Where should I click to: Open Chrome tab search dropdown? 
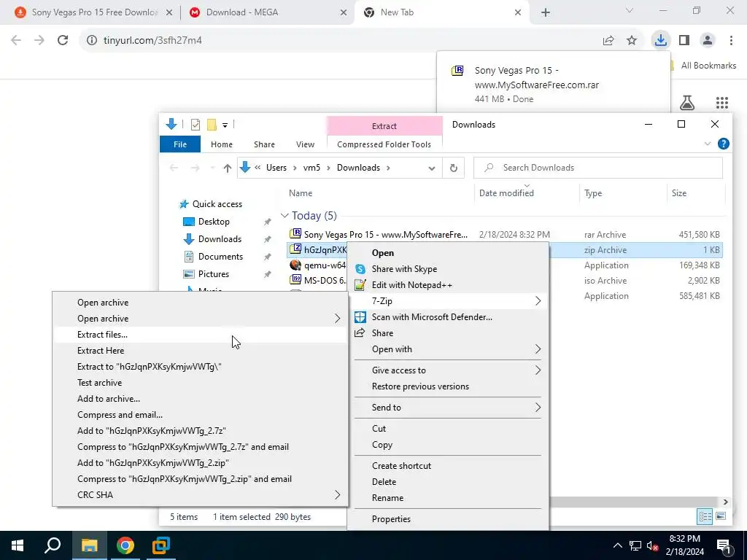pyautogui.click(x=630, y=10)
